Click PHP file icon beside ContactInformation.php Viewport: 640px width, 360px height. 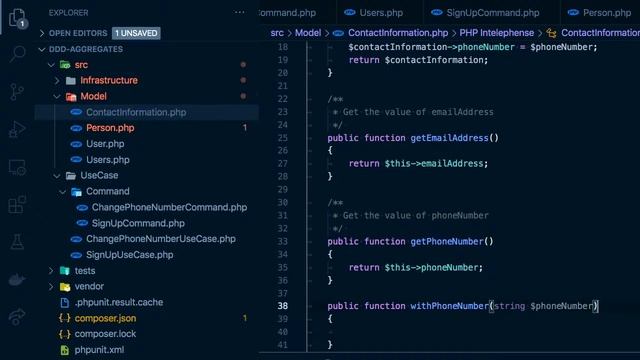pyautogui.click(x=76, y=112)
